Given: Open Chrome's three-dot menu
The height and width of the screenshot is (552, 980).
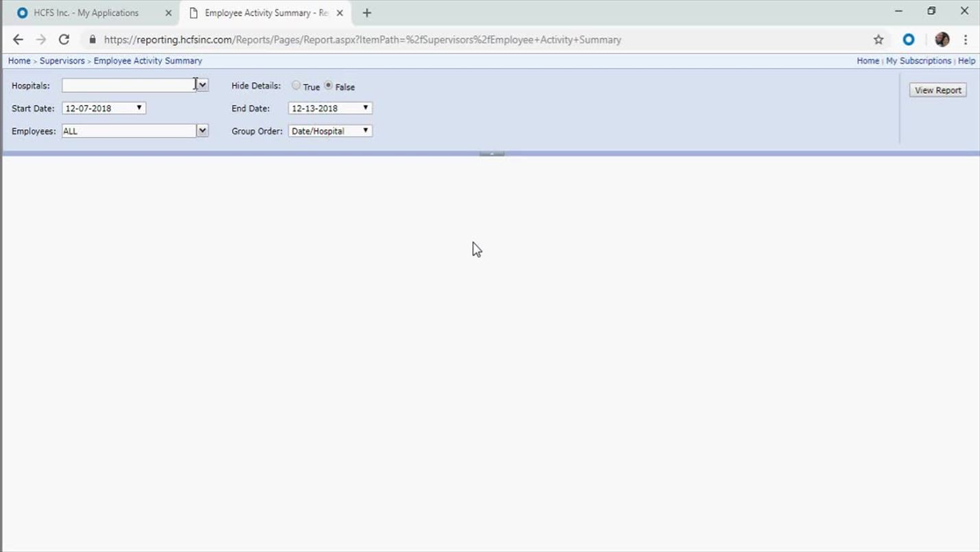Looking at the screenshot, I should (x=966, y=40).
